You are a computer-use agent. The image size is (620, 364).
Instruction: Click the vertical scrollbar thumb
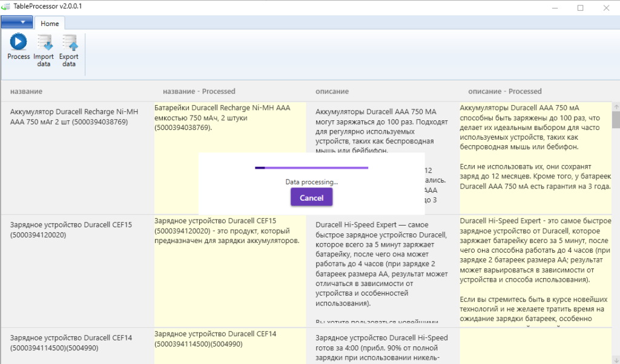(616, 120)
